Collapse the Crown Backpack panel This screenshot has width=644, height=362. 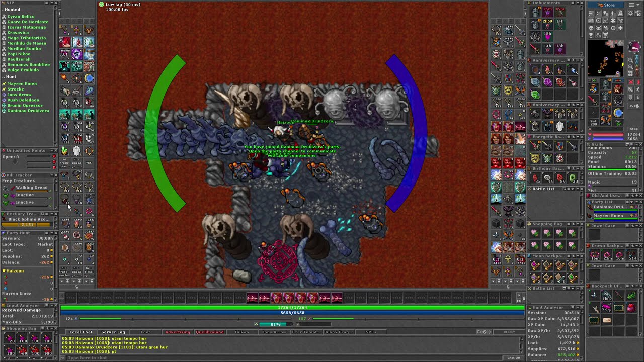point(637,245)
